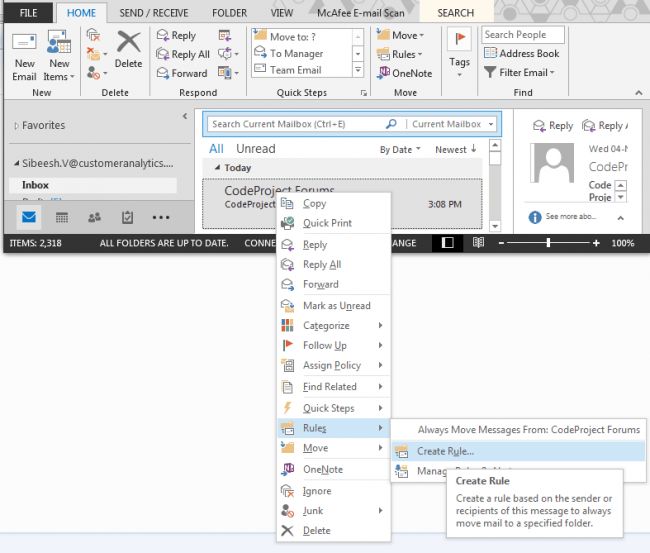Click the Meeting reply icon in Respond group

[225, 36]
